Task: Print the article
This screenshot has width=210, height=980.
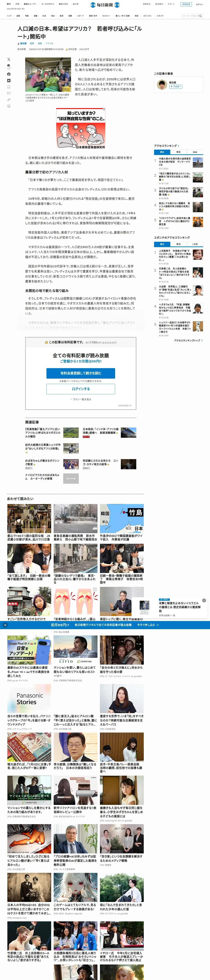Action: [x=9, y=106]
